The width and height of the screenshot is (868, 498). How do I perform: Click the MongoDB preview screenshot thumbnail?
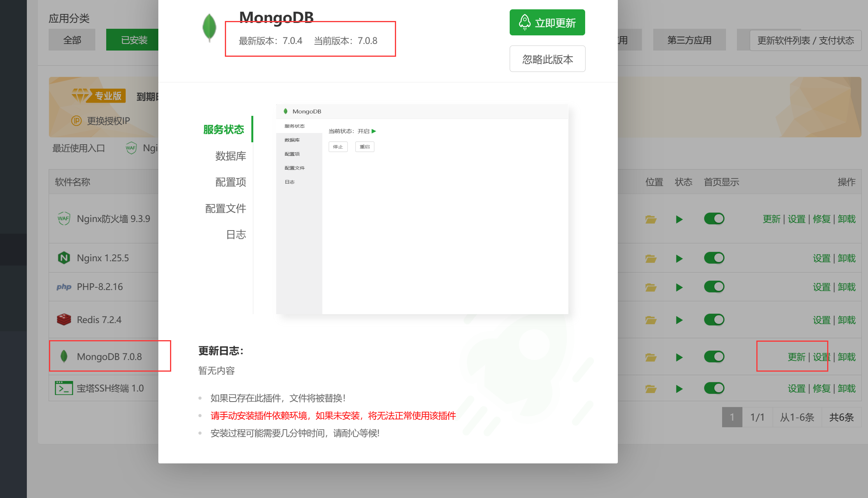coord(422,209)
